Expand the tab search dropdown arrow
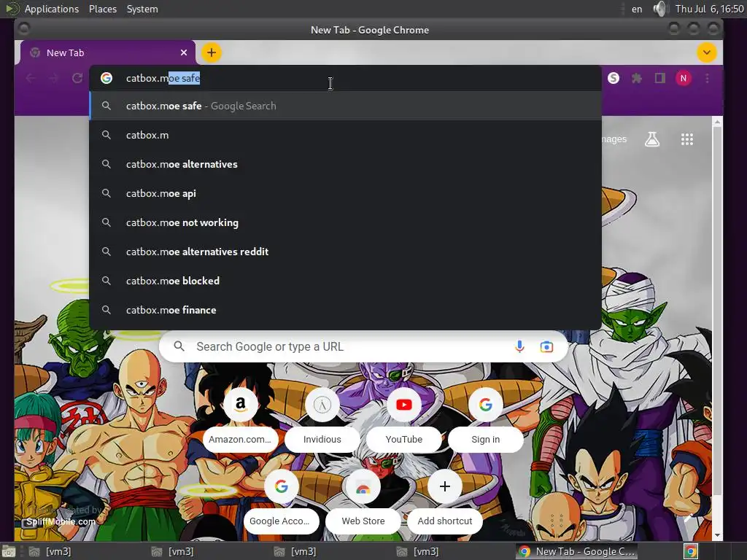The height and width of the screenshot is (560, 747). coord(706,52)
